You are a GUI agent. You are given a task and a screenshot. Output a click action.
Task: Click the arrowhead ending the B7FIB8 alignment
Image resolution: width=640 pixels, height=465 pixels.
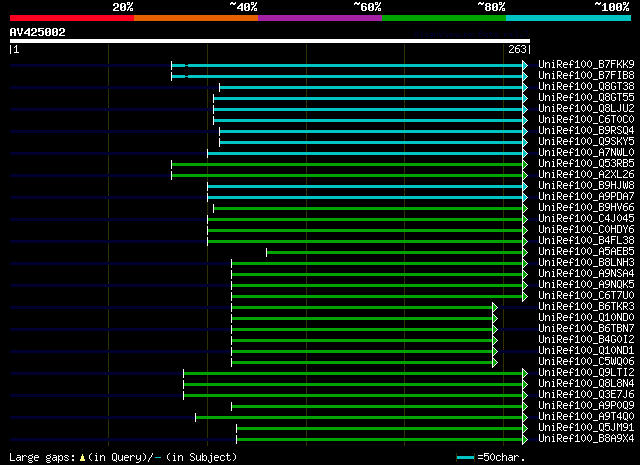point(525,76)
